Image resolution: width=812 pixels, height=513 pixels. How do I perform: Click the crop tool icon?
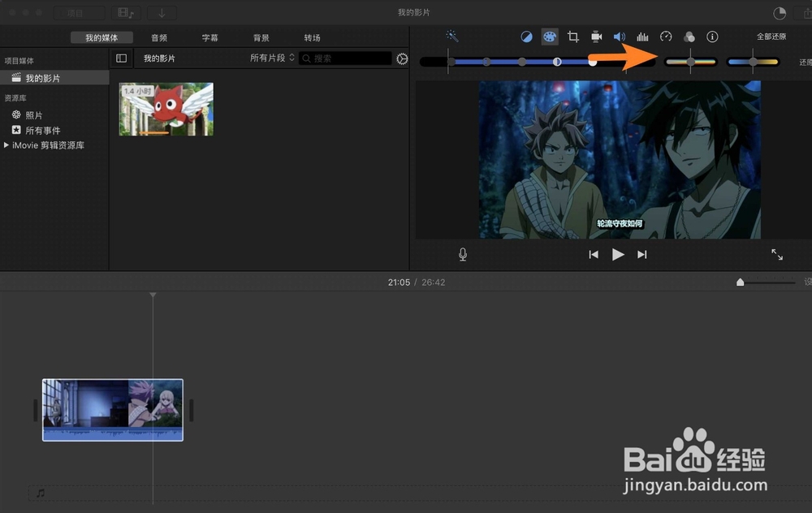pyautogui.click(x=573, y=37)
